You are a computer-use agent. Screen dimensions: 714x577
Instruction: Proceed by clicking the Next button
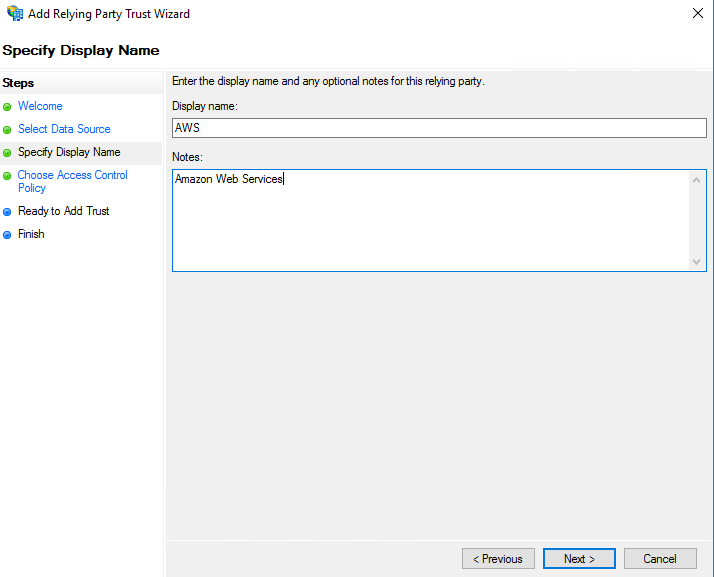[x=579, y=559]
